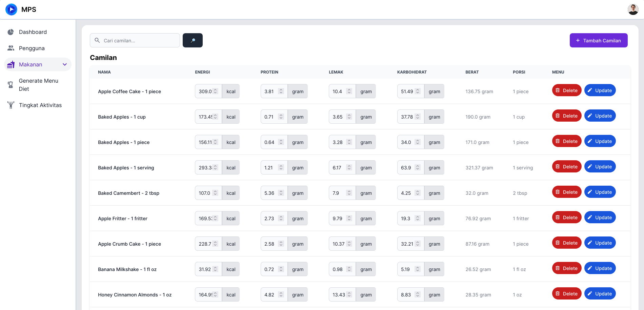
Task: Adjust protein stepper for Apple Fritter
Action: (x=281, y=219)
